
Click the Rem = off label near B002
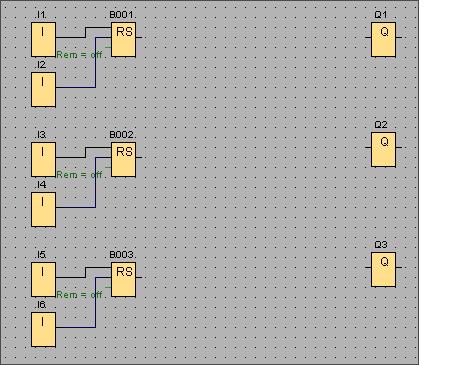click(79, 175)
